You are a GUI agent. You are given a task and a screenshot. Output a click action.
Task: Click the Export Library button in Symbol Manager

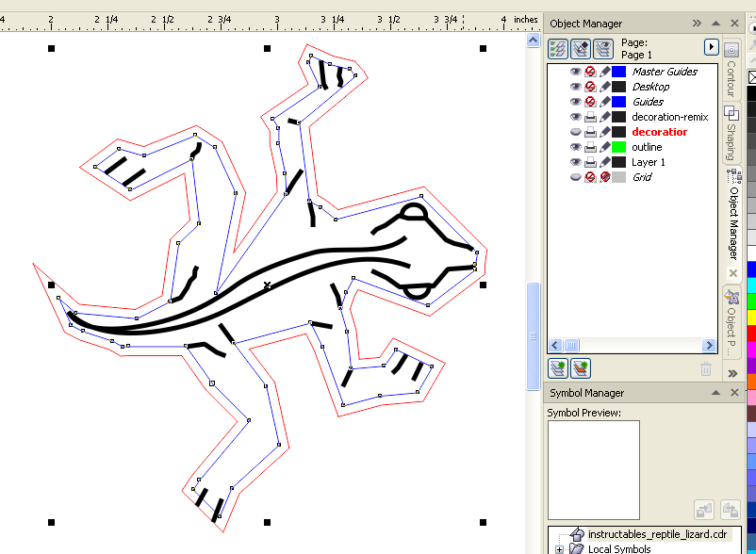[x=730, y=510]
